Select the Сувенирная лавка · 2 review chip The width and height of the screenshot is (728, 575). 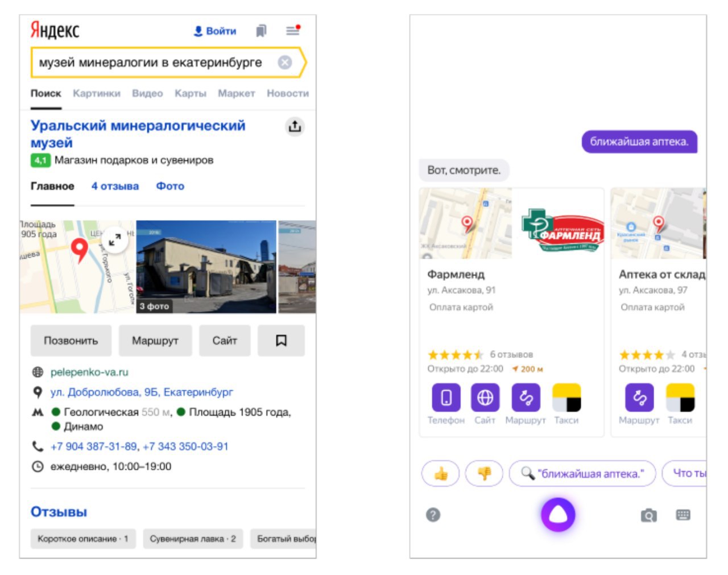tap(193, 539)
